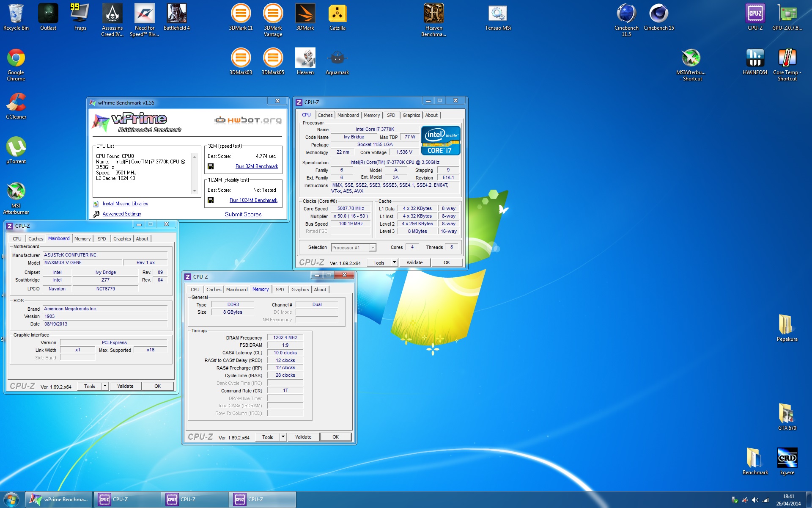Open the Aquamark desktop icon
812x508 pixels.
(337, 62)
